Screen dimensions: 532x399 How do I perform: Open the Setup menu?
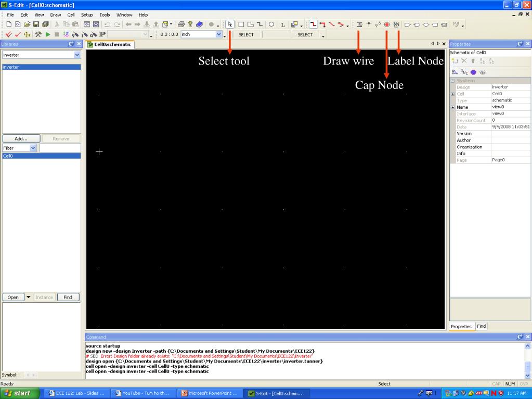click(87, 15)
